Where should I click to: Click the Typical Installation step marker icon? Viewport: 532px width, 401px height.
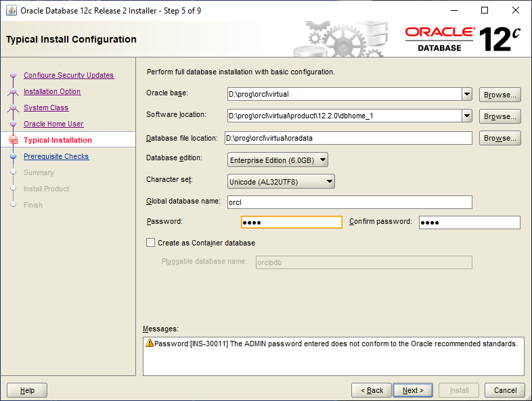point(13,140)
